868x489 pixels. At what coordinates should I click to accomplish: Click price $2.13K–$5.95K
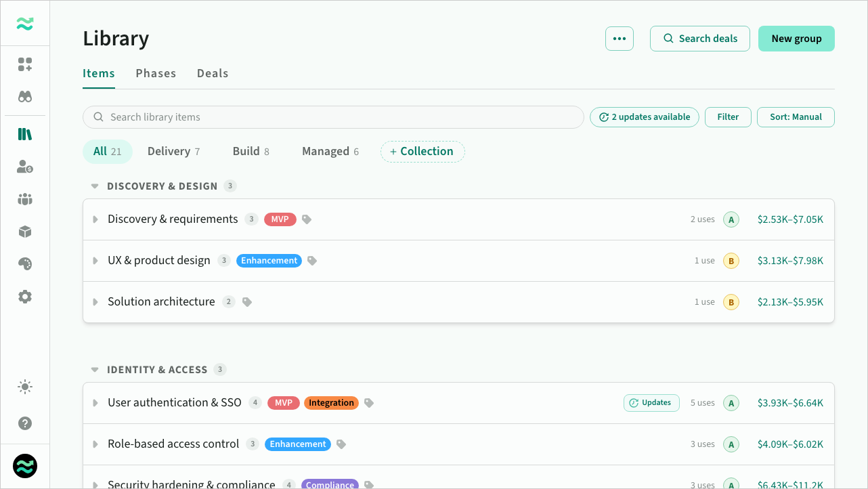pyautogui.click(x=790, y=302)
